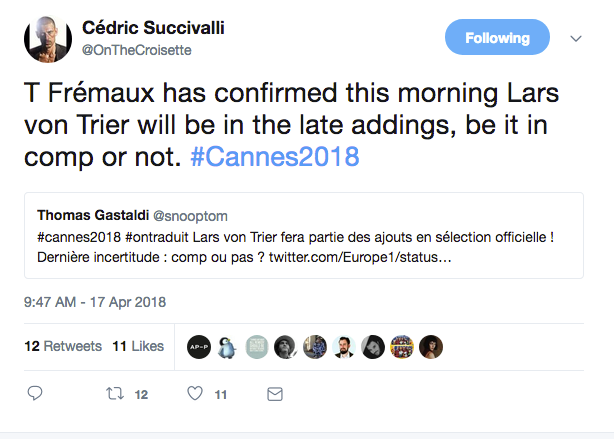Toggle the Following button
Screen dimensions: 614x439
(497, 38)
